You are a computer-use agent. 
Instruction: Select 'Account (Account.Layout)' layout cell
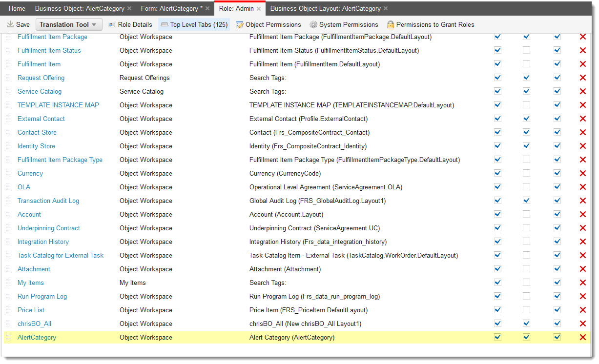tap(286, 214)
